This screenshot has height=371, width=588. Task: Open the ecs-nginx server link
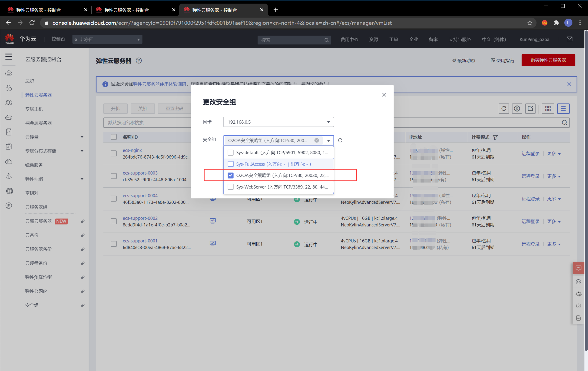pyautogui.click(x=132, y=150)
